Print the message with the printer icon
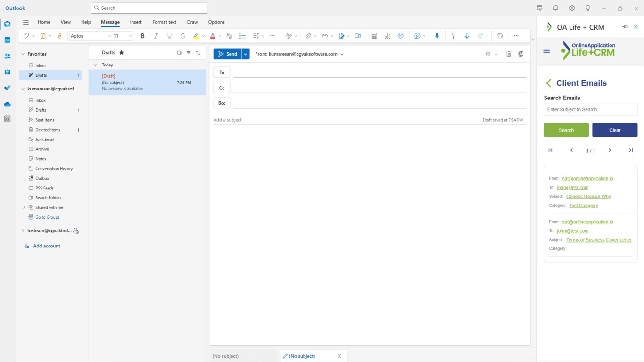Screen dimensions: 644x362 pos(500,36)
